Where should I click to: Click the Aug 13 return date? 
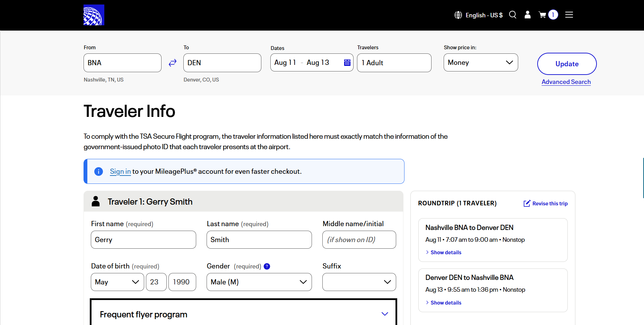coord(318,62)
